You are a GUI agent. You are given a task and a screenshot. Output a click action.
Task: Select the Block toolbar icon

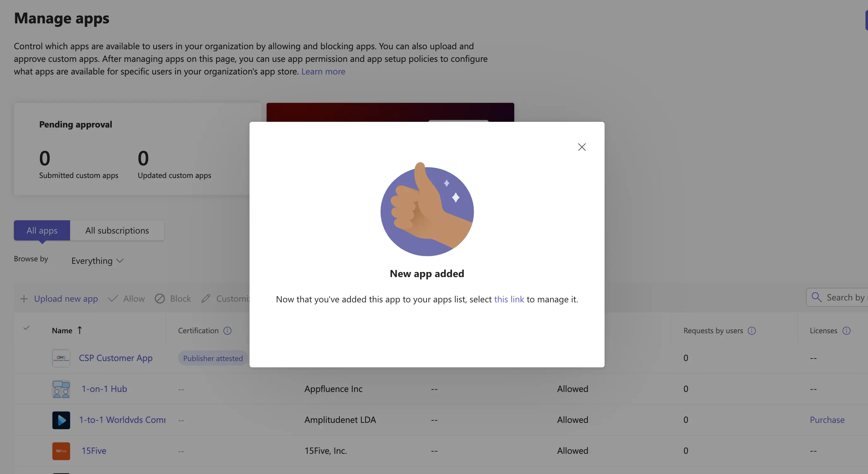tap(160, 299)
